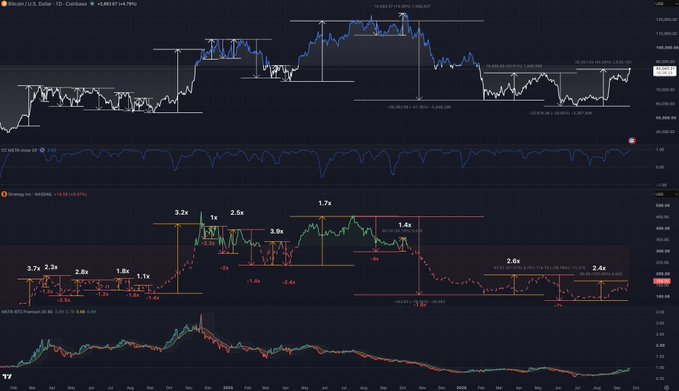Click the 3.50 label on premium scale
679x391 pixels.
tap(660, 312)
